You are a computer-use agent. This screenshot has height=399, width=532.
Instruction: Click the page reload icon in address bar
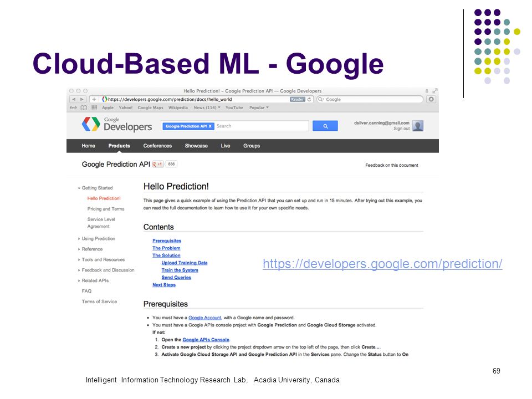click(309, 99)
